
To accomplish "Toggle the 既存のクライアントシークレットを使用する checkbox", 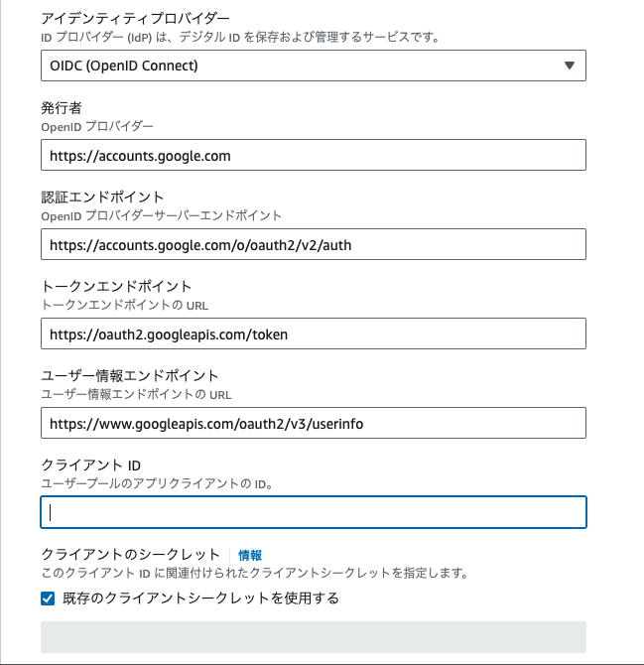I will click(48, 598).
